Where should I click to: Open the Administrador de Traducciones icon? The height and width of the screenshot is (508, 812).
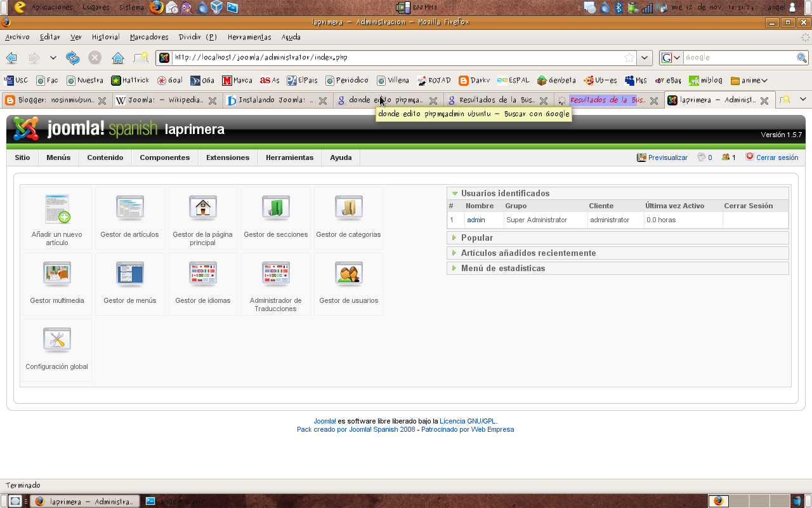[x=275, y=284]
